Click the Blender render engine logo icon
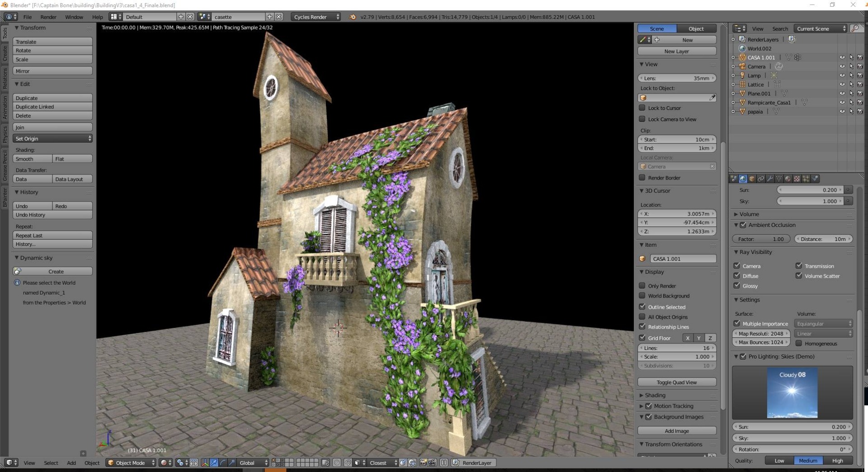Screen dimensions: 868x472 pos(352,17)
